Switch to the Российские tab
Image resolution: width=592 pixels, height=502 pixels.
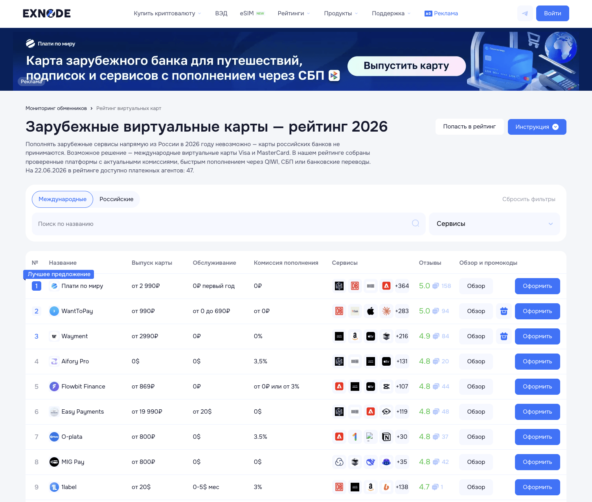(x=116, y=199)
